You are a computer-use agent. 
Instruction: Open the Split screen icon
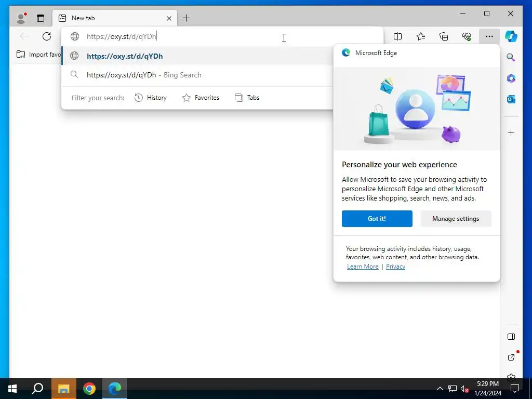(397, 36)
